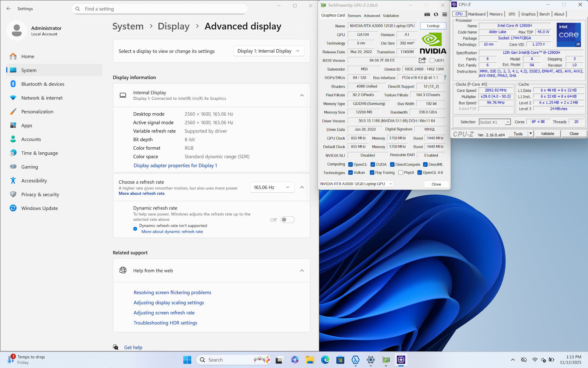This screenshot has width=588, height=368.
Task: Click the GPU-Z refresh icon
Action: [436, 15]
